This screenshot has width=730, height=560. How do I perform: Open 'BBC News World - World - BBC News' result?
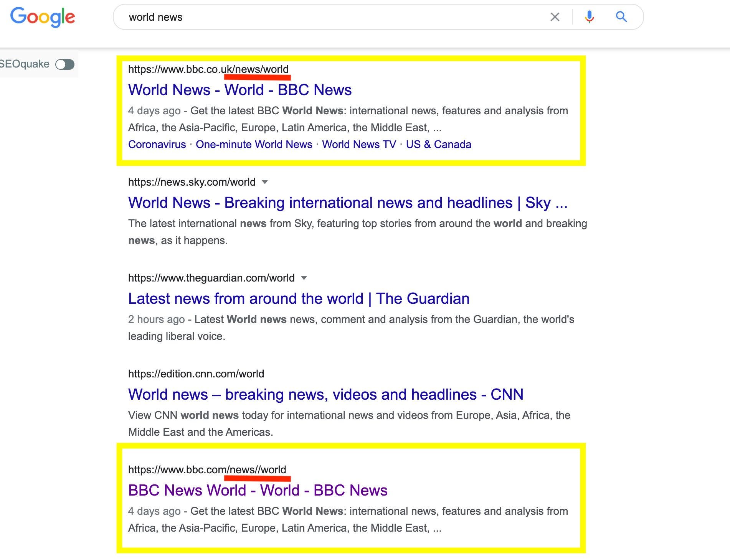[258, 490]
